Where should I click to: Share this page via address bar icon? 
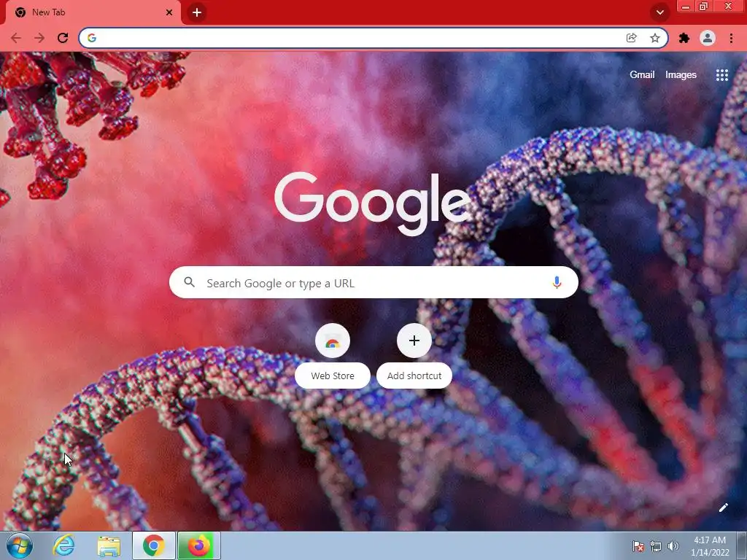(631, 38)
